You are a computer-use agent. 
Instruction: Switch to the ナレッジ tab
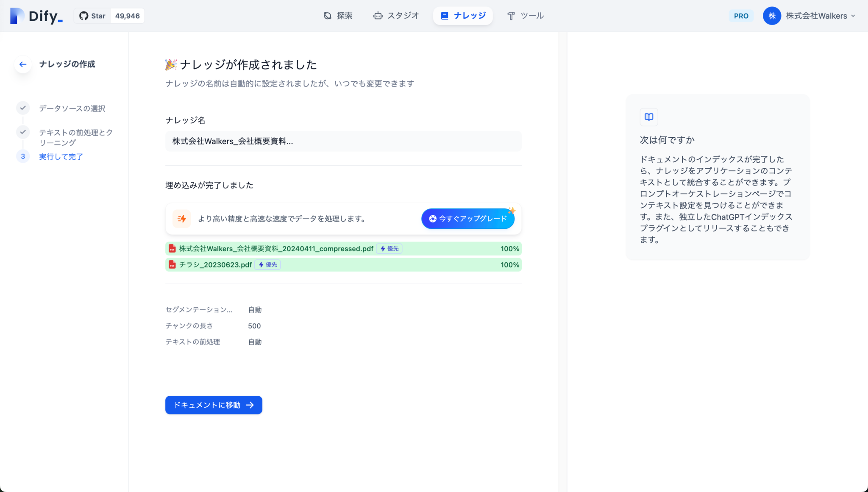tap(463, 15)
